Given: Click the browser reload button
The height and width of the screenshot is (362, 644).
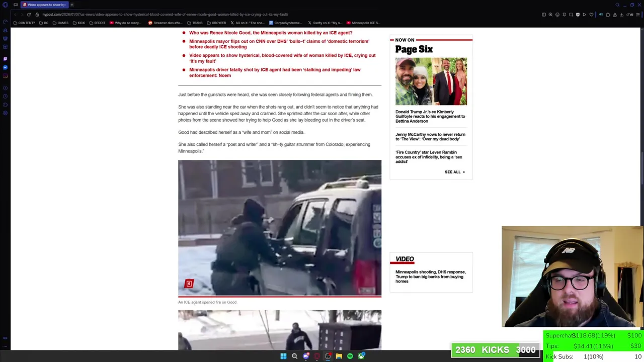Looking at the screenshot, I should click(29, 15).
